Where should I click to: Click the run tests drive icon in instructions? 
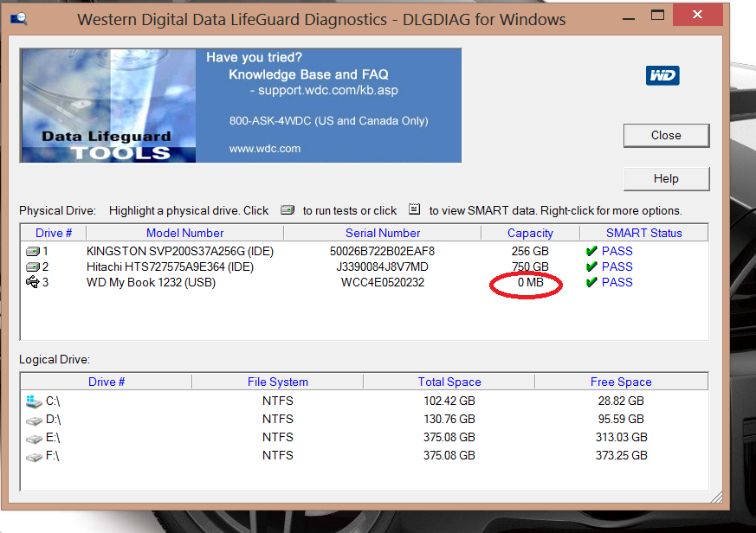(288, 210)
